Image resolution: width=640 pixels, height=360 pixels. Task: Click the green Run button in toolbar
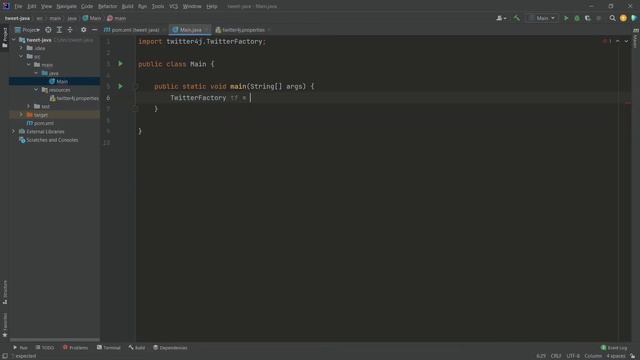566,18
